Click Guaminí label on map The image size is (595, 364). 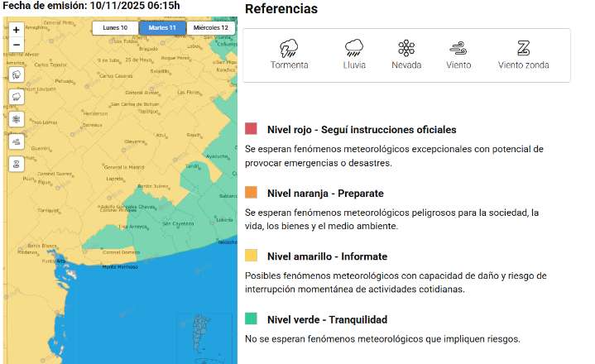pos(41,148)
